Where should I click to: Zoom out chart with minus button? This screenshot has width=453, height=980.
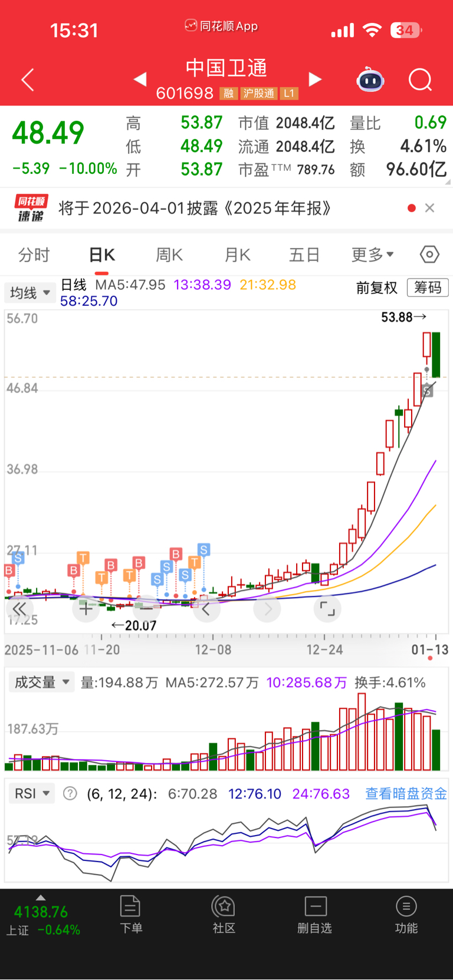click(x=146, y=609)
